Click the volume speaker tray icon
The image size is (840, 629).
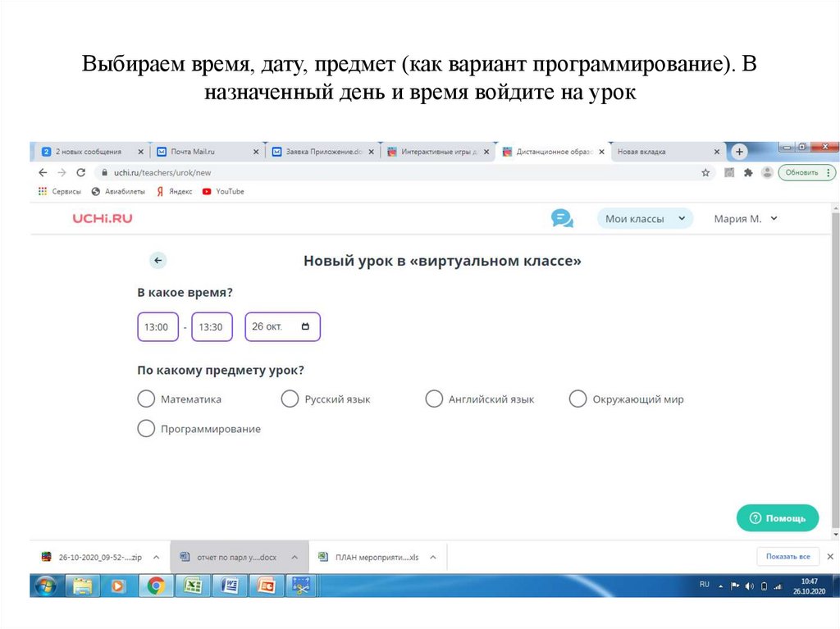(x=750, y=586)
